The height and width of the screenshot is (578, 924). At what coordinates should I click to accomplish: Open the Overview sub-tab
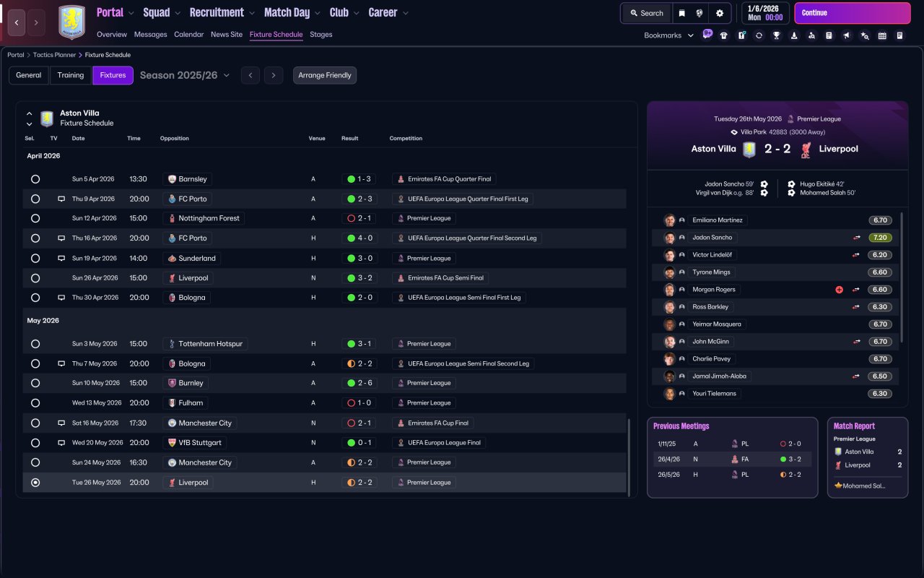point(112,35)
